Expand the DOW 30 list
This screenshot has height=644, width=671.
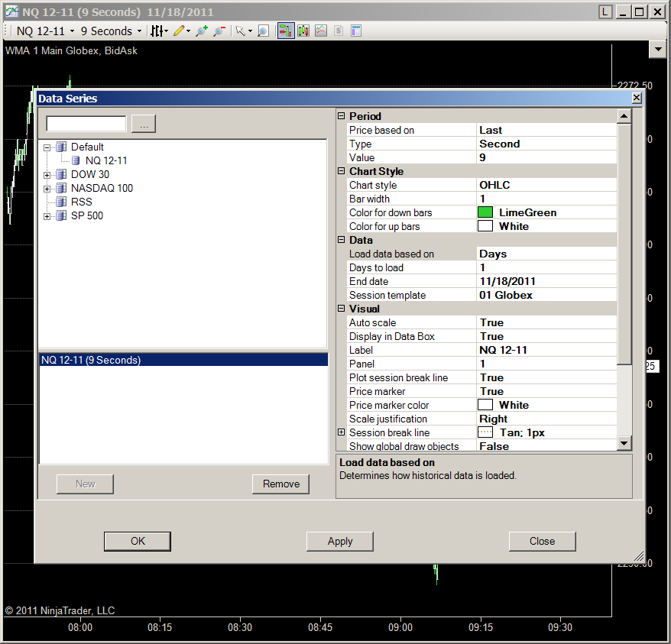(47, 175)
